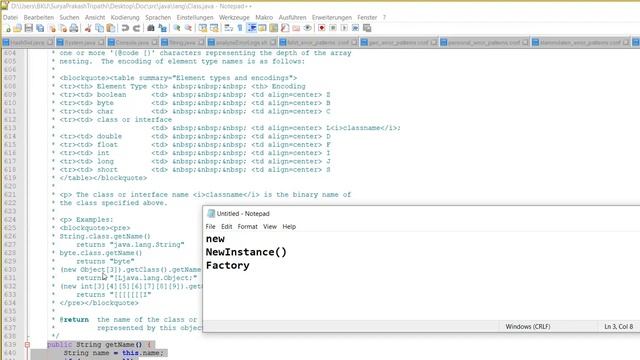Open the question mark help menu
640x360 pixels.
point(384,18)
